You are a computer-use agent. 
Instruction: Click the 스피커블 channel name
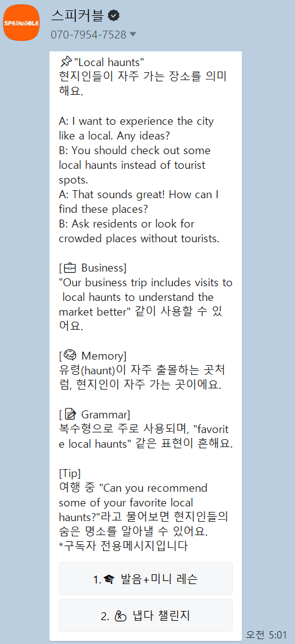[x=78, y=16]
